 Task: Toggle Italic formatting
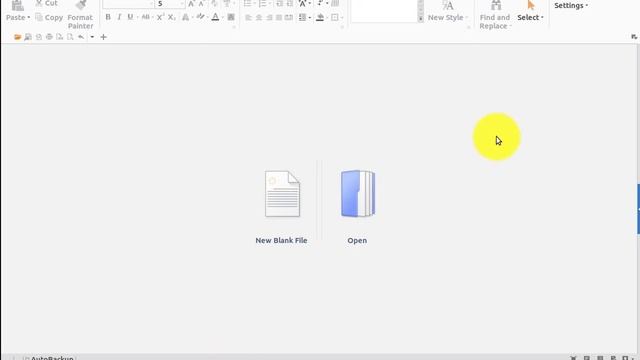click(119, 17)
